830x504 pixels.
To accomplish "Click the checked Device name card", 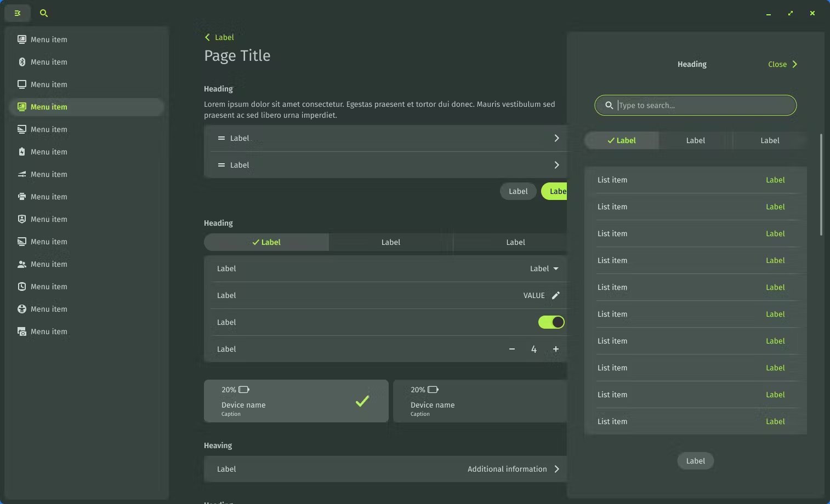I will tap(296, 401).
